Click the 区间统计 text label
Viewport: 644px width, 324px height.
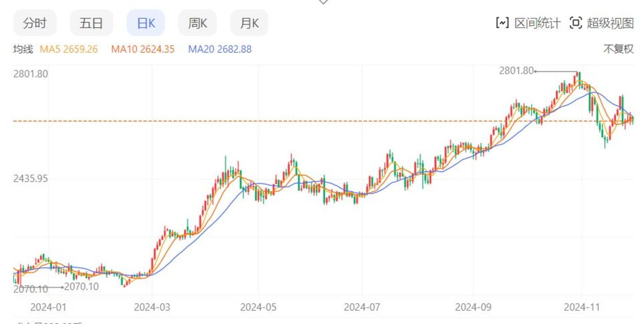point(537,23)
